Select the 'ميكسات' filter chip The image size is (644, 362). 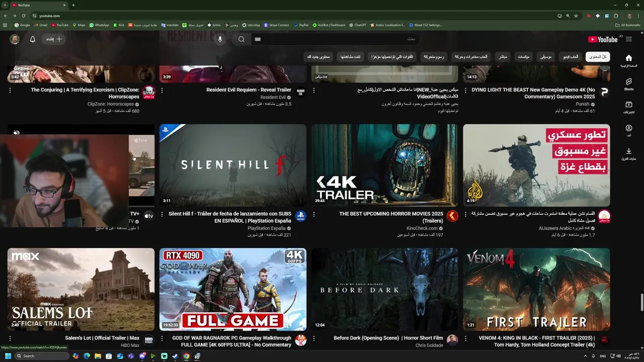click(523, 57)
